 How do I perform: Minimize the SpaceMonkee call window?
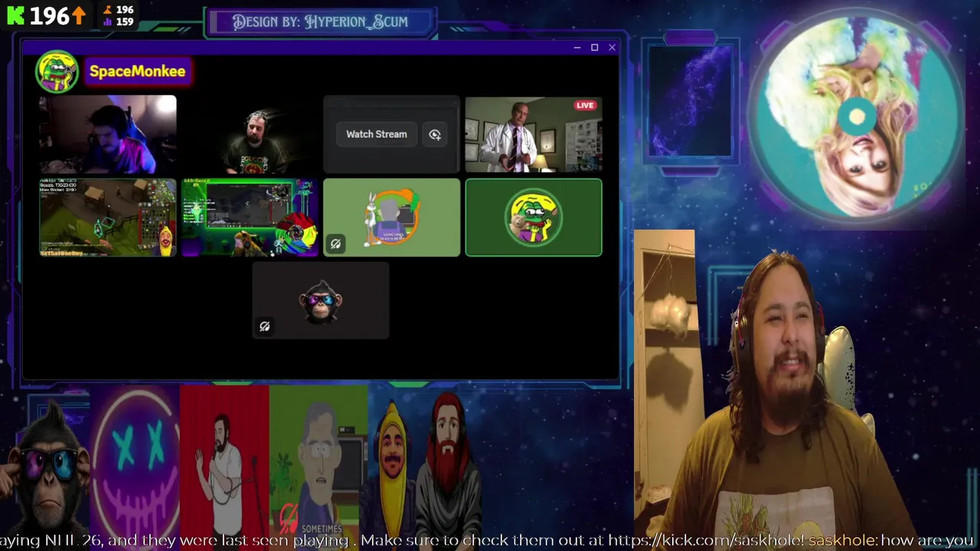click(577, 47)
